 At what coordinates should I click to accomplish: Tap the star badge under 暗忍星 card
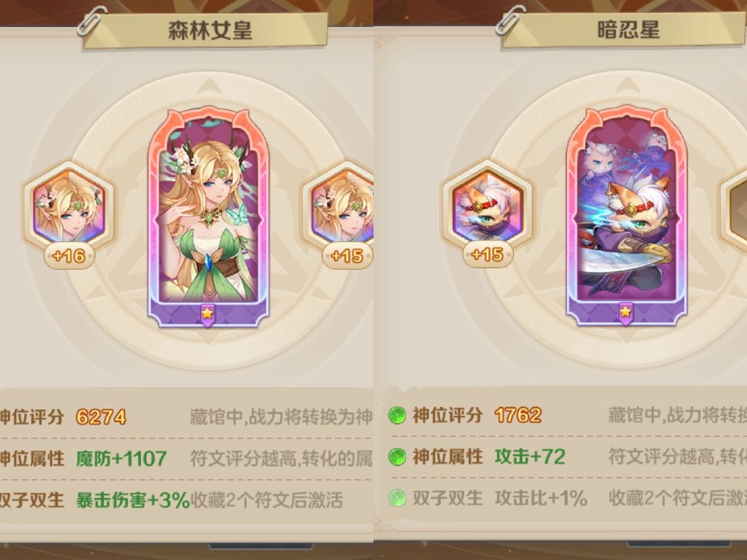tap(625, 313)
